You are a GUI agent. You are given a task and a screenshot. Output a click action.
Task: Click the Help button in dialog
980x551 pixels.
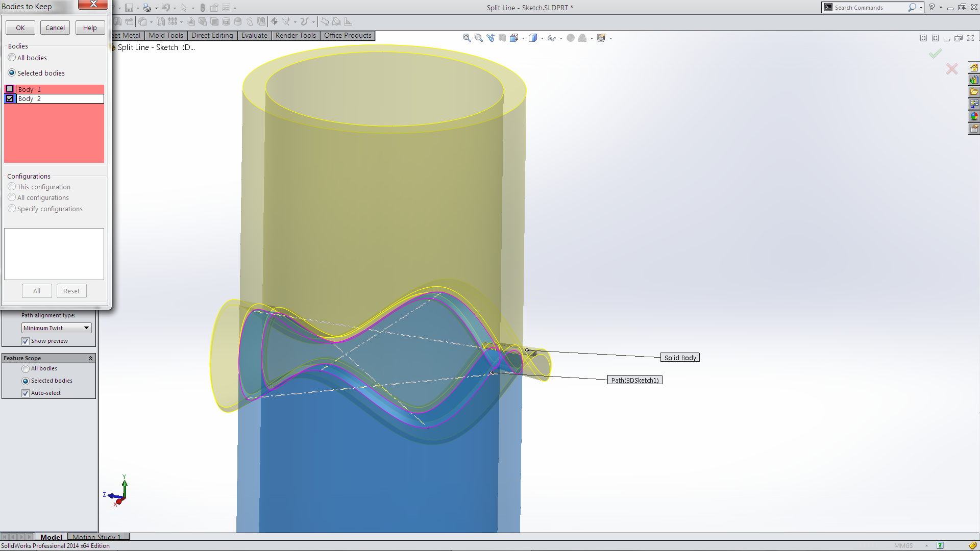90,28
